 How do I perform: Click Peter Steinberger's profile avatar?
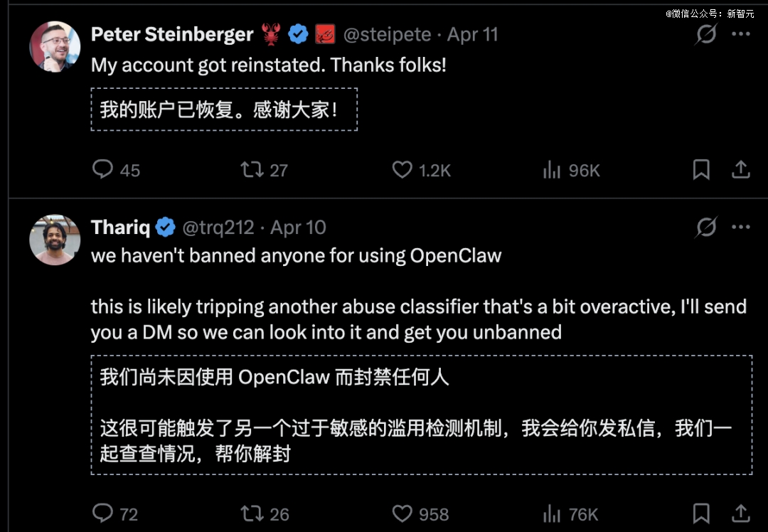(55, 46)
